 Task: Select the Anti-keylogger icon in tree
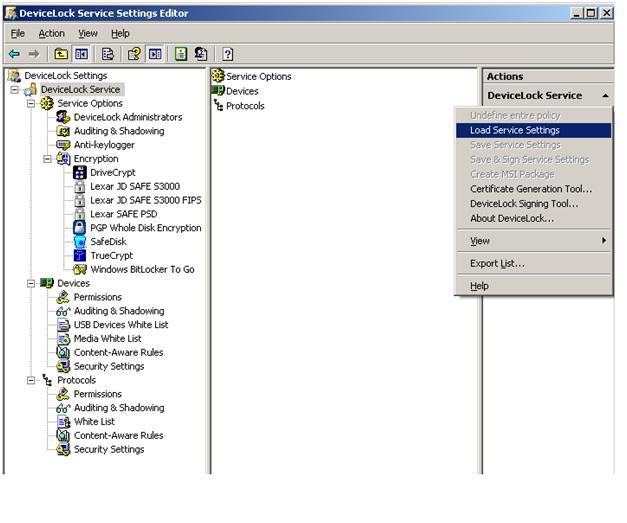[63, 145]
